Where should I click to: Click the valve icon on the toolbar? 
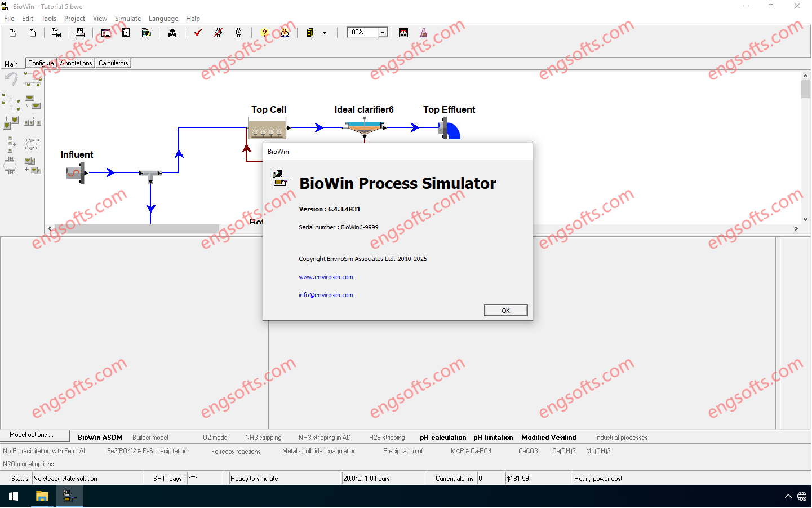pos(172,33)
